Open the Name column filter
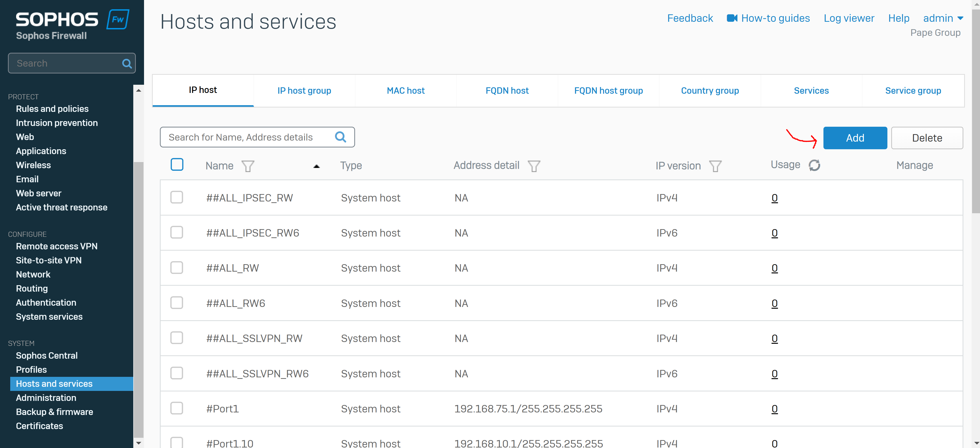Screen dimensions: 980x448 (248, 166)
